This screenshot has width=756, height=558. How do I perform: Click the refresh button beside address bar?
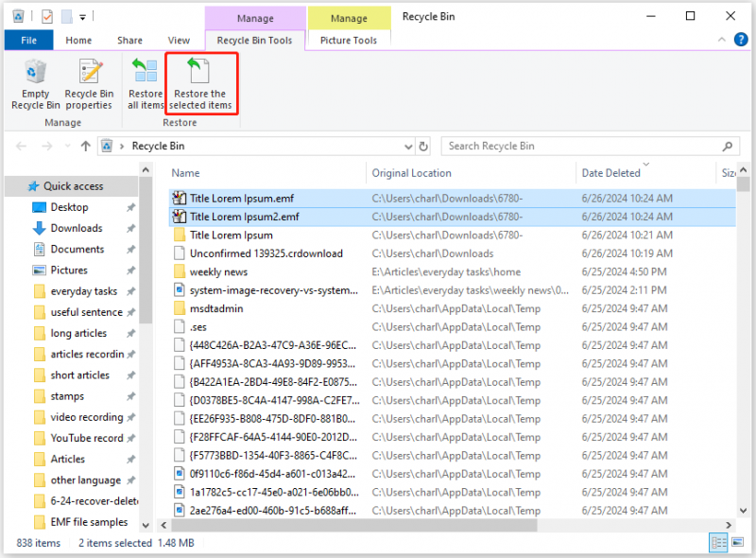pos(423,147)
